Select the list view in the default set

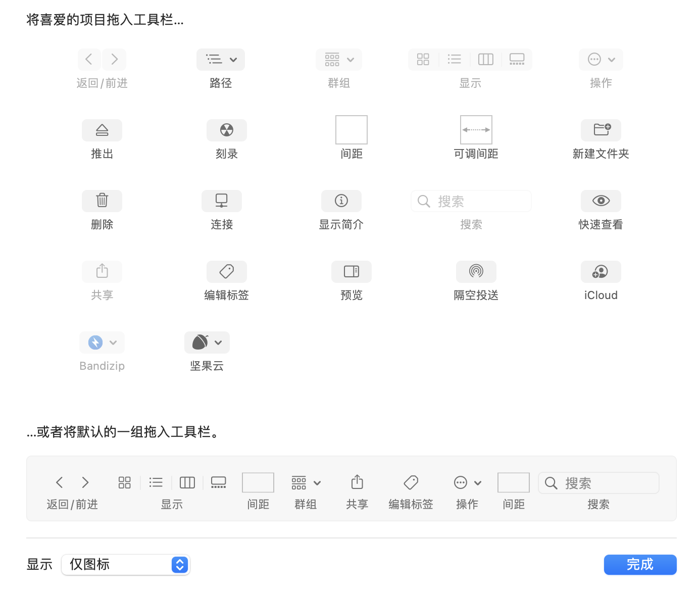[x=156, y=482]
